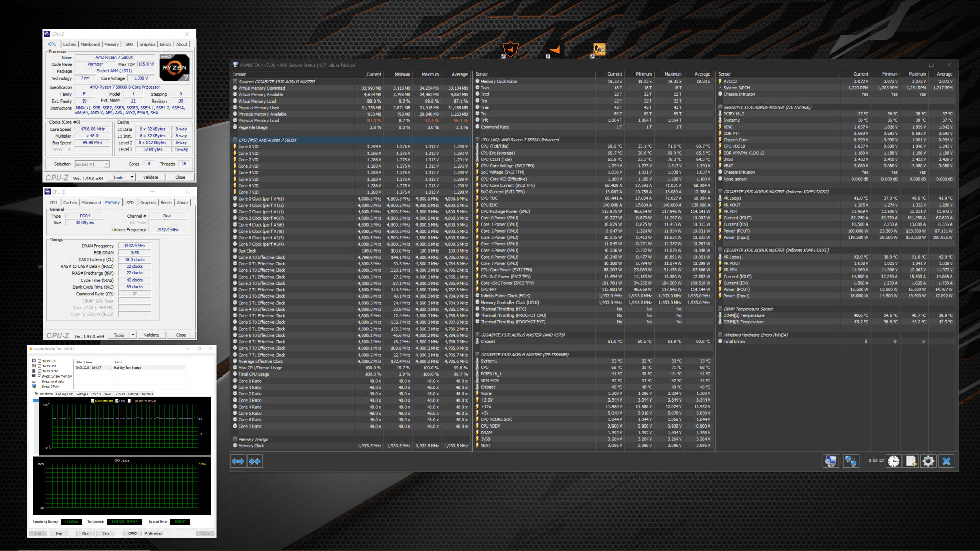980x551 pixels.
Task: Open CPUID from the AIDA64 stability window
Action: [x=132, y=533]
